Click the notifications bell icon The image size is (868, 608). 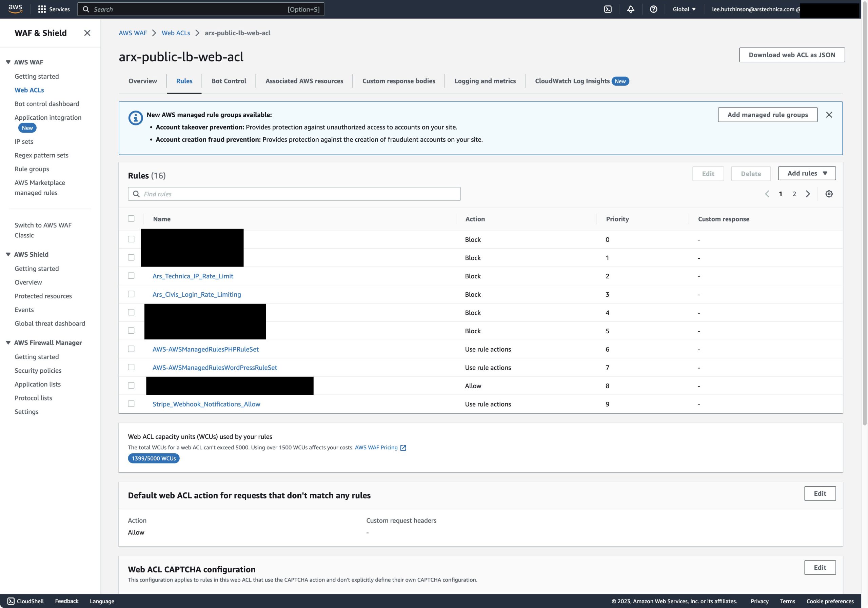(630, 9)
